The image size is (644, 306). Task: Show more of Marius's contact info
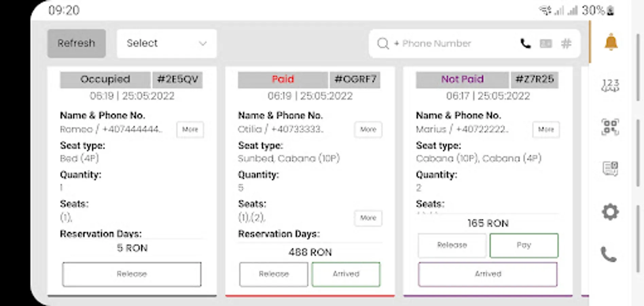tap(546, 130)
